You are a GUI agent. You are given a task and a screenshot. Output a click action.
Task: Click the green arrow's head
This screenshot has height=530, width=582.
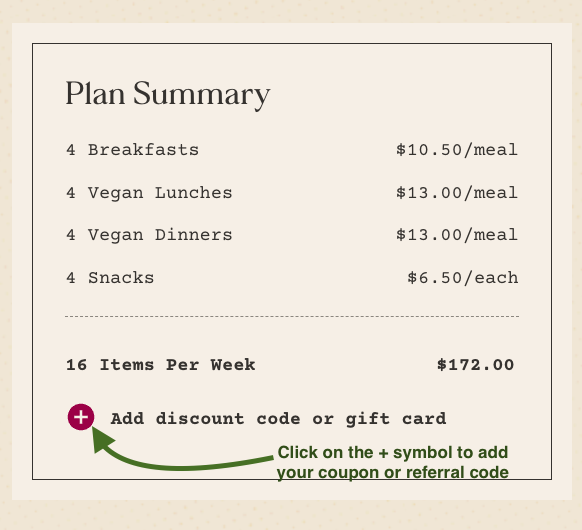[x=102, y=439]
